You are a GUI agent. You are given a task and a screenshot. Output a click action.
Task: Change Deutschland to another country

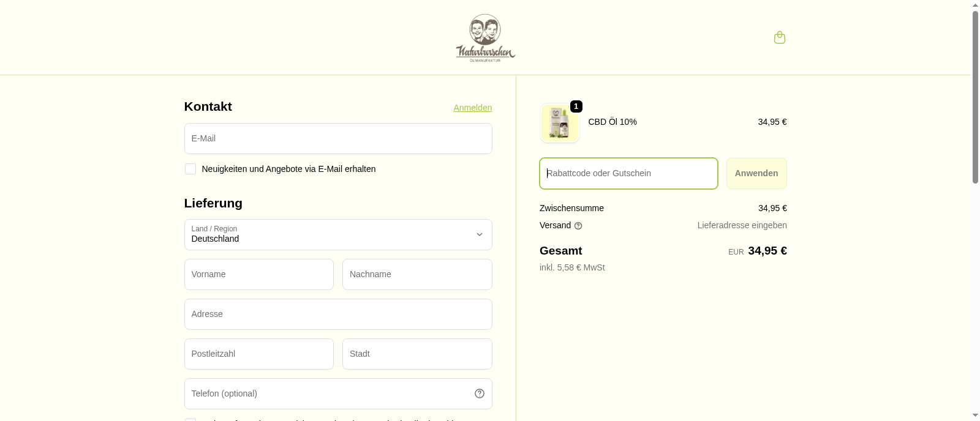click(338, 234)
